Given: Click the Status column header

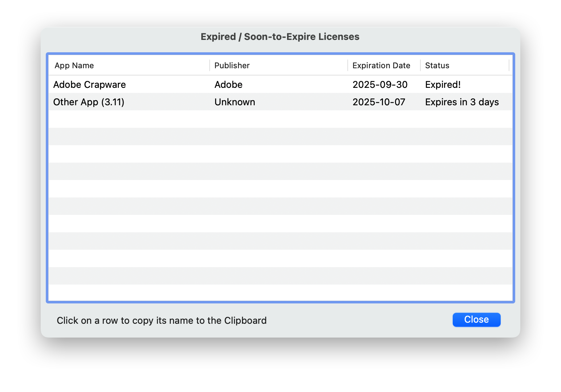Looking at the screenshot, I should (x=437, y=66).
